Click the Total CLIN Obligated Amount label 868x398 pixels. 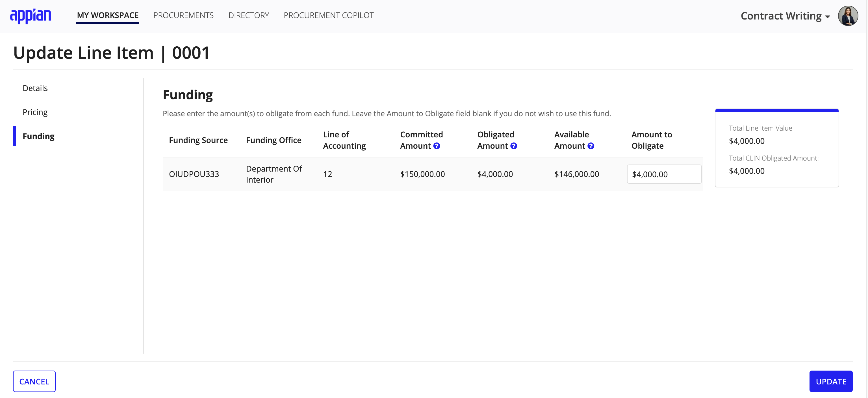774,158
